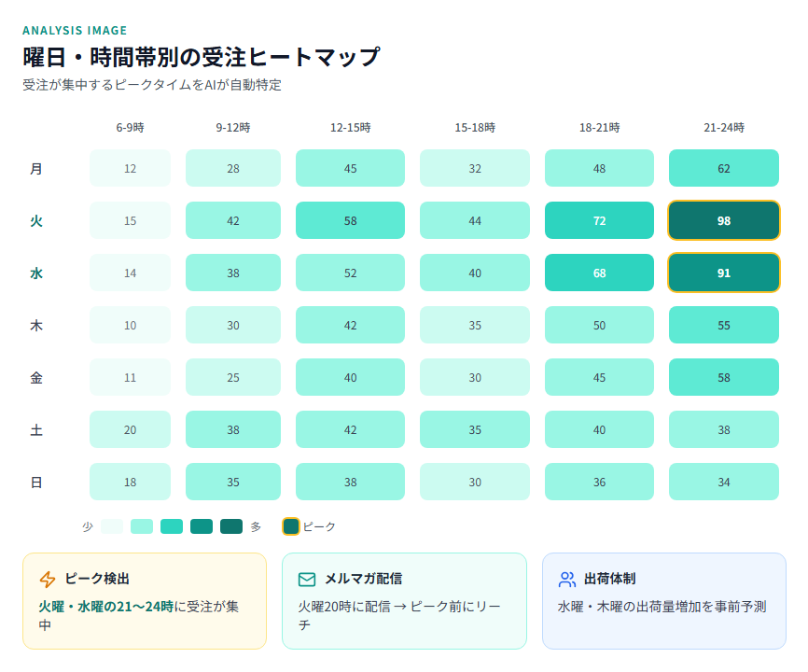Click the Monday 21-24時 cell 62
This screenshot has height=672, width=808.
[x=723, y=168]
